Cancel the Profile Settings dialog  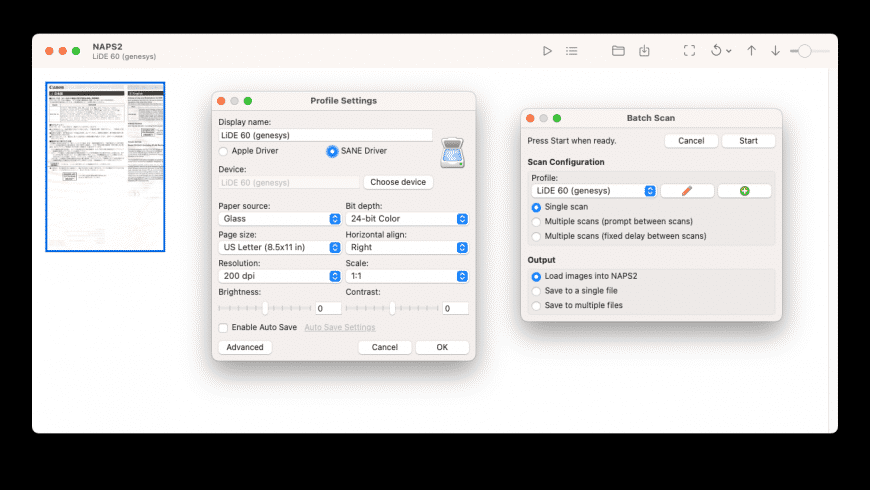click(x=385, y=347)
